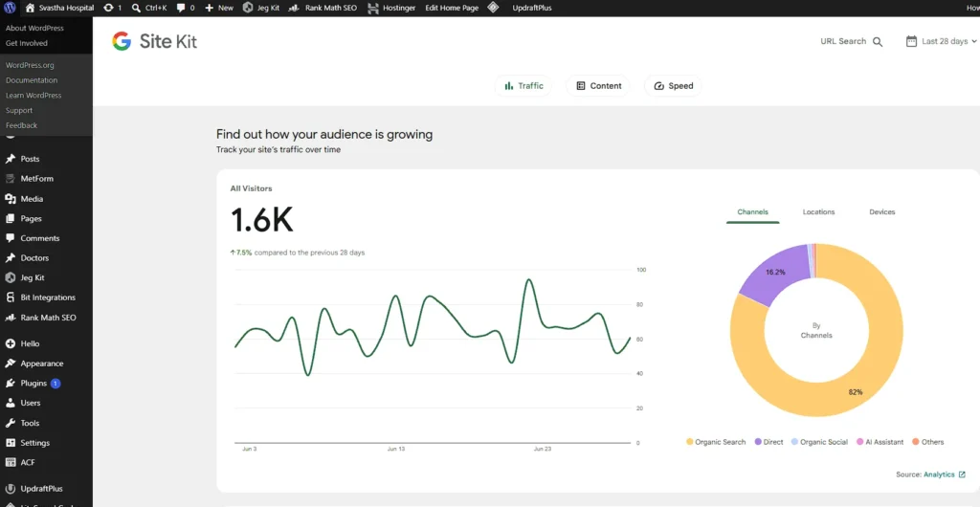Click the UpdraftPlus sidebar icon
The width and height of the screenshot is (980, 507).
[10, 488]
